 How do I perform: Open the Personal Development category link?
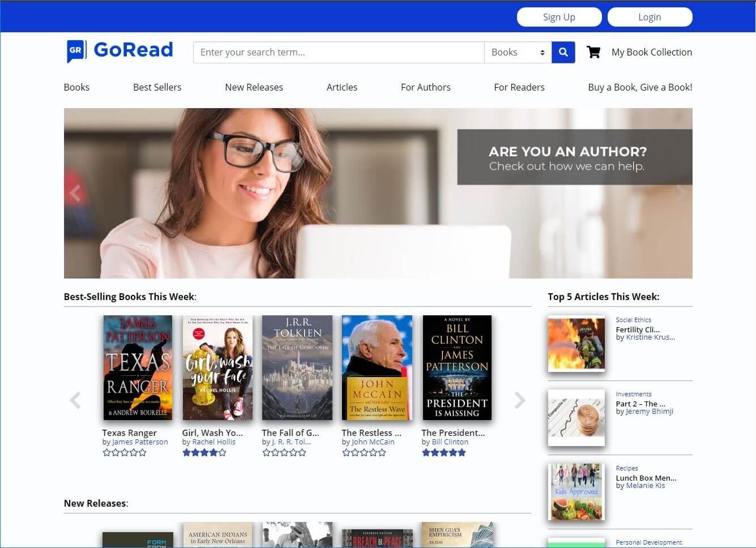click(649, 542)
